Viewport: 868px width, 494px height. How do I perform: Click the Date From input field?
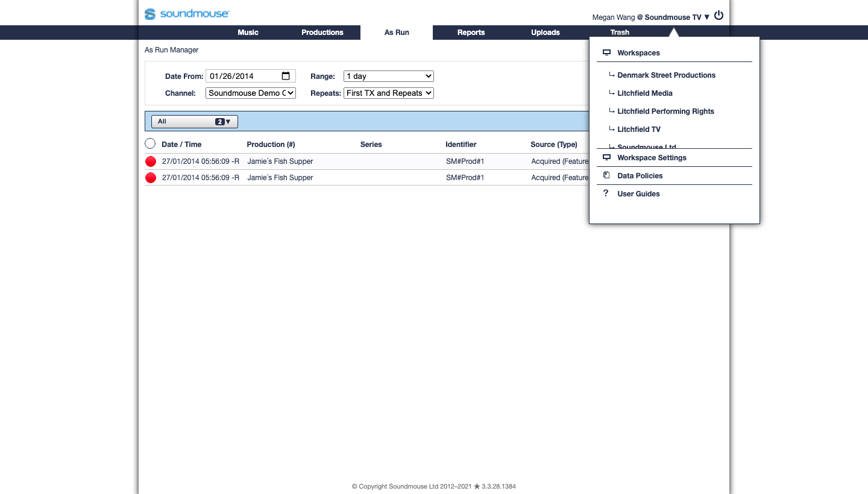coord(251,76)
